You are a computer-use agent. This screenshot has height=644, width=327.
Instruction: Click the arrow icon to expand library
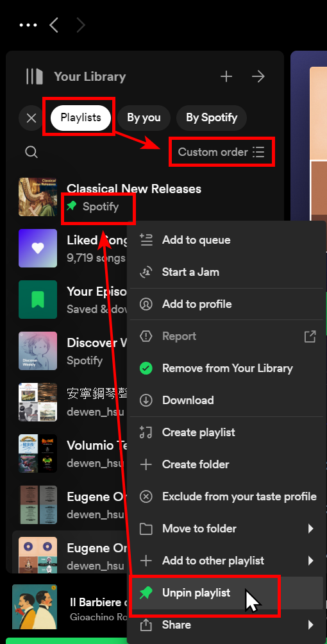258,76
